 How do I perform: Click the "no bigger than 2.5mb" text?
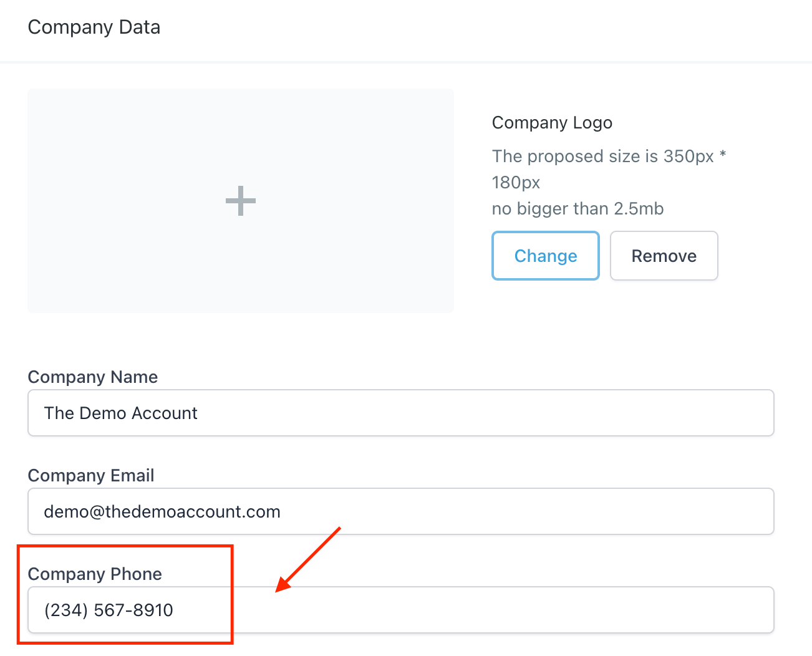(578, 209)
